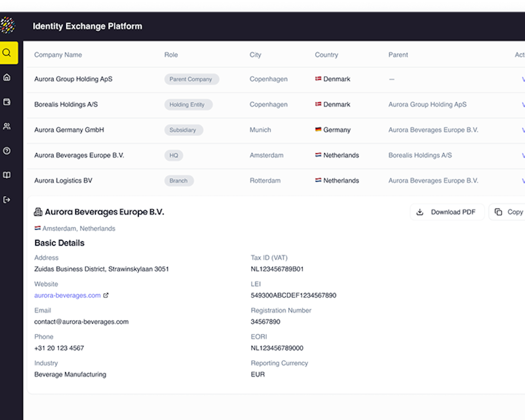The height and width of the screenshot is (420, 525).
Task: Click the logout icon in sidebar
Action: coord(7,200)
